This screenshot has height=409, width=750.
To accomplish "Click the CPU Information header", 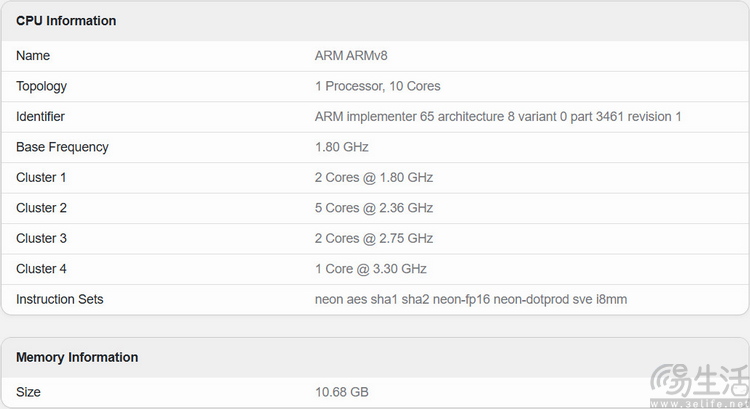I will [66, 21].
